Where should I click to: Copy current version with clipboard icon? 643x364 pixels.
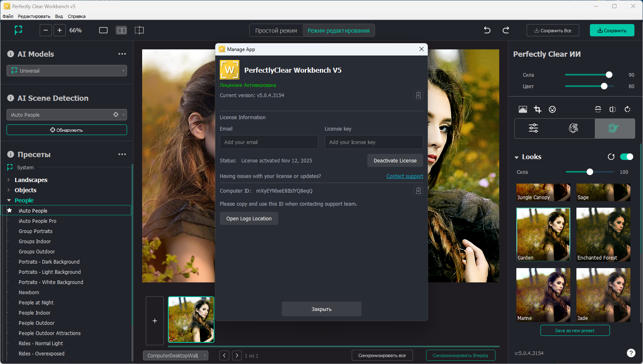(x=418, y=95)
